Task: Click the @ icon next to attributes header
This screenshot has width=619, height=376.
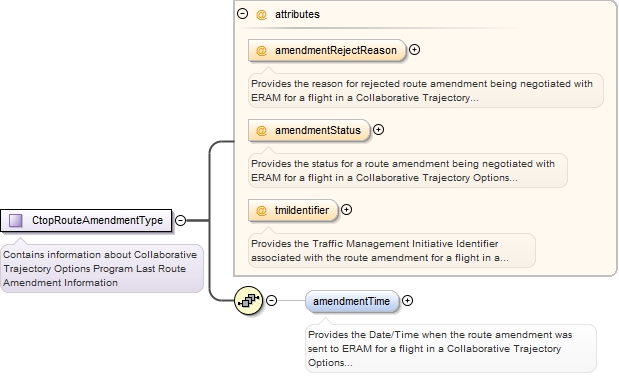Action: pos(261,15)
